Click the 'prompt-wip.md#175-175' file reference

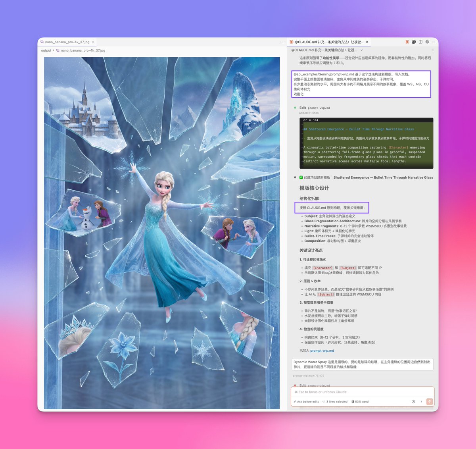(x=309, y=376)
